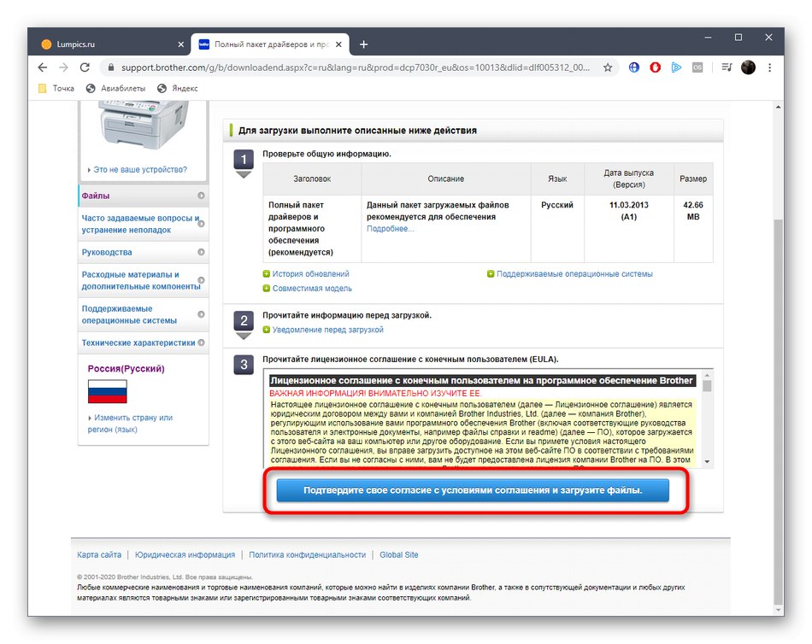Open the Руководства sidebar item
This screenshot has height=644, width=812.
pos(144,252)
